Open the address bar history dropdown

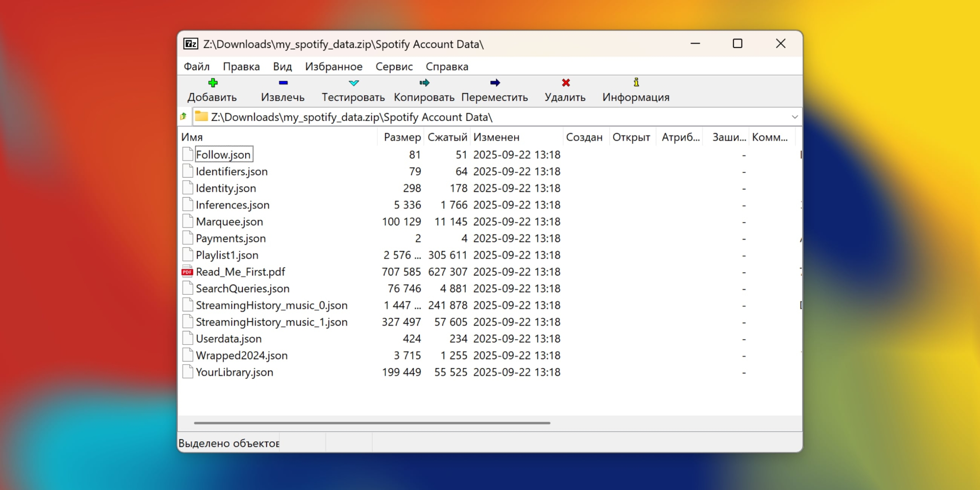coord(794,117)
